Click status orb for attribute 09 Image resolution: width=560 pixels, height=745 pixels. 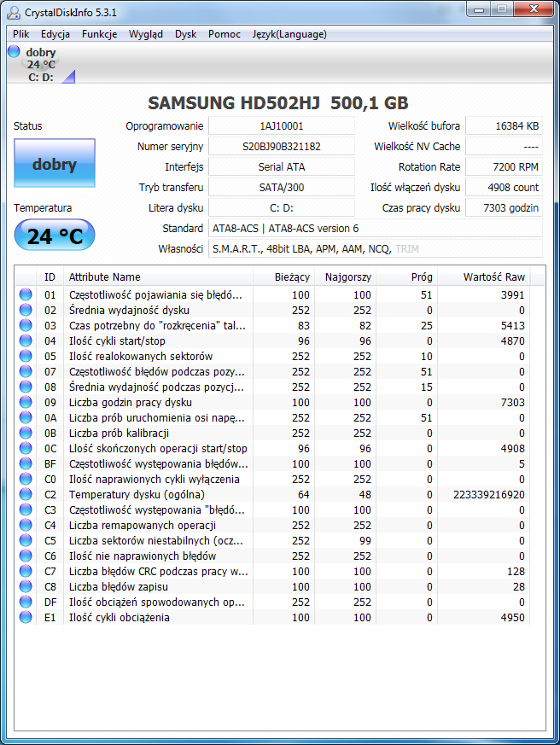[26, 402]
